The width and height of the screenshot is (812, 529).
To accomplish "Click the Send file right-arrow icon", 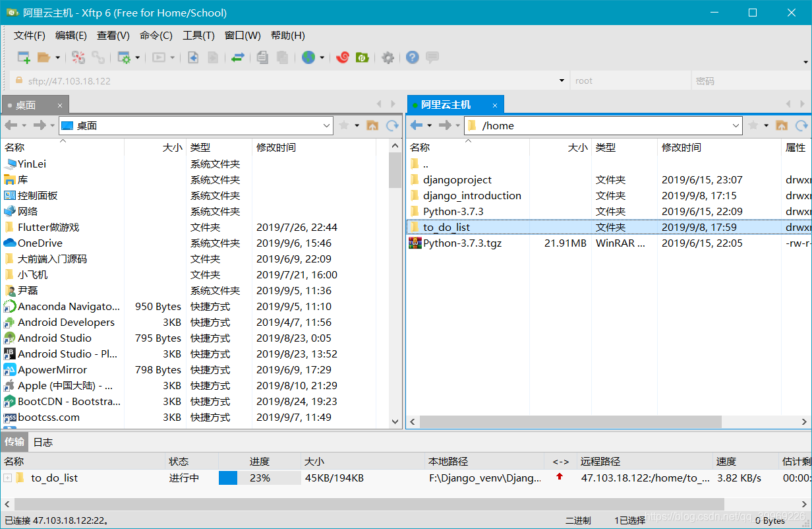I will click(x=213, y=58).
